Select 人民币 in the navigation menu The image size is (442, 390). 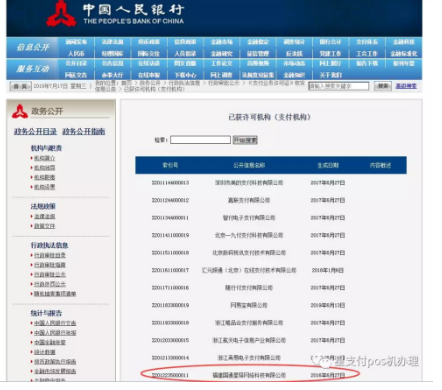click(x=76, y=54)
